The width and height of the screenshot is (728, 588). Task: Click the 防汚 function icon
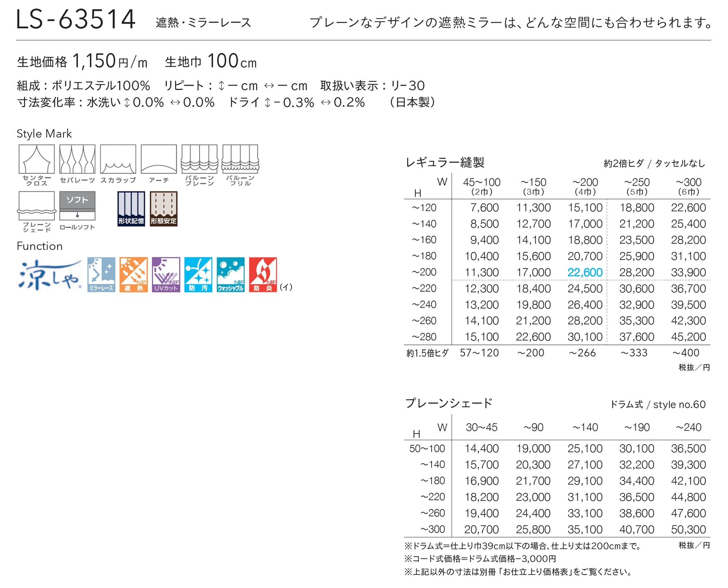(x=198, y=275)
